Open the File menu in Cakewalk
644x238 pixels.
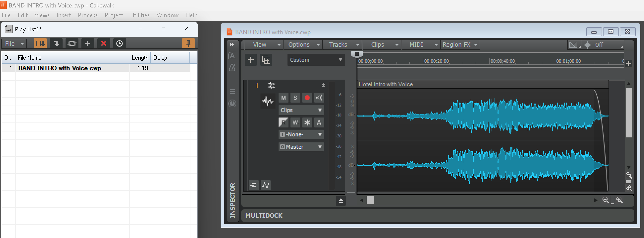pos(6,15)
